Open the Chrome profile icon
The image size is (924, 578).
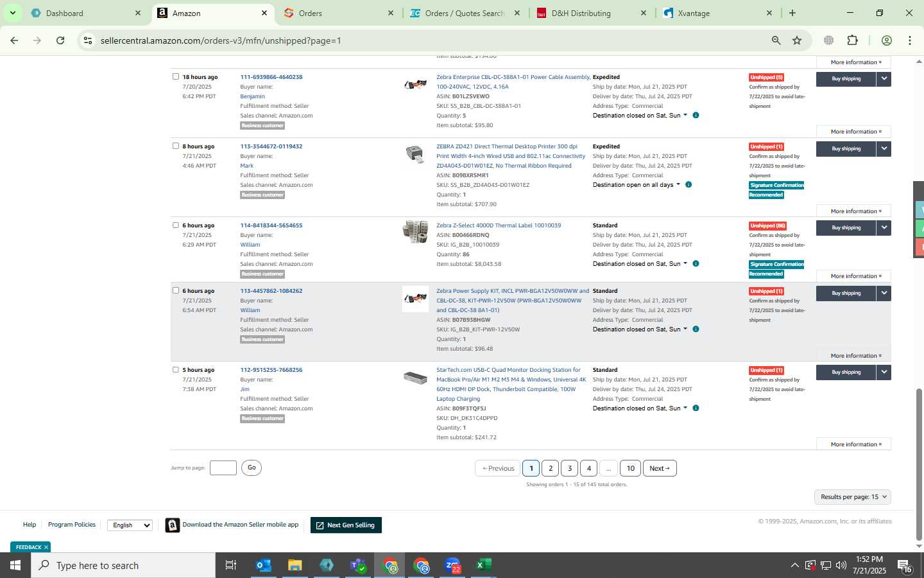[x=887, y=40]
